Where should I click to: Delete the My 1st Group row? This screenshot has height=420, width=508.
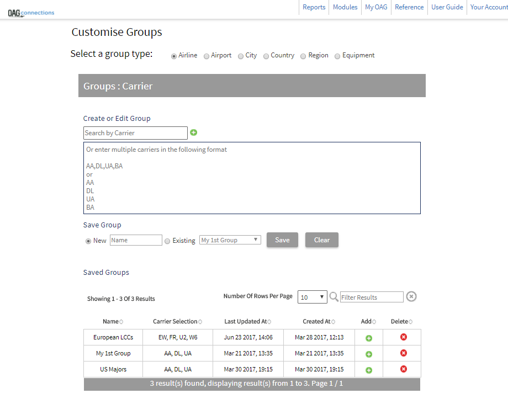[x=403, y=353]
